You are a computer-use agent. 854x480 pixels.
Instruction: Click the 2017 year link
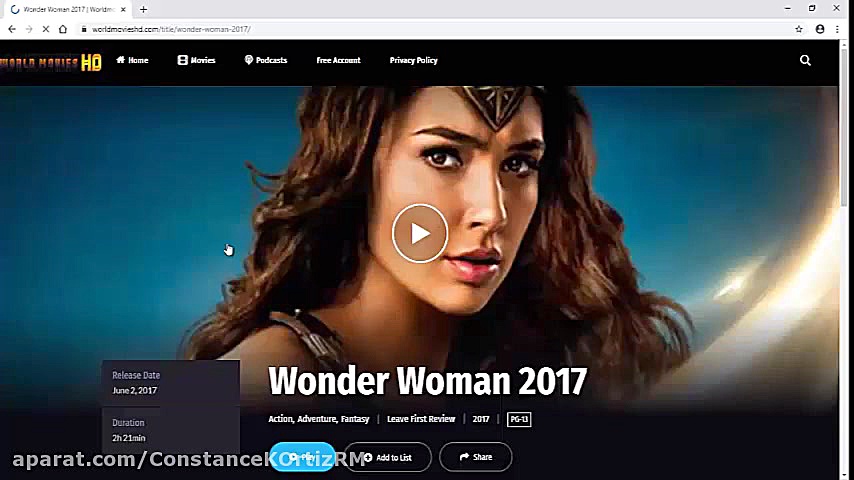click(480, 419)
